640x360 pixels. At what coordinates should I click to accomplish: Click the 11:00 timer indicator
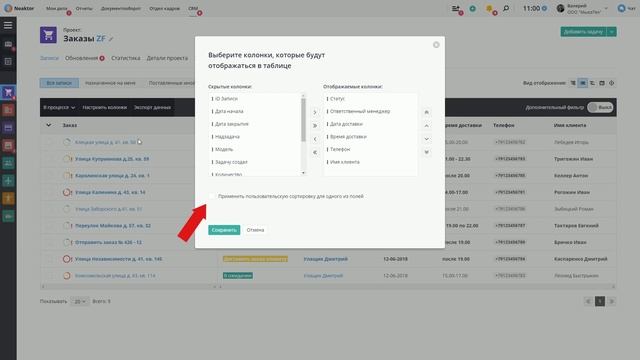point(535,9)
